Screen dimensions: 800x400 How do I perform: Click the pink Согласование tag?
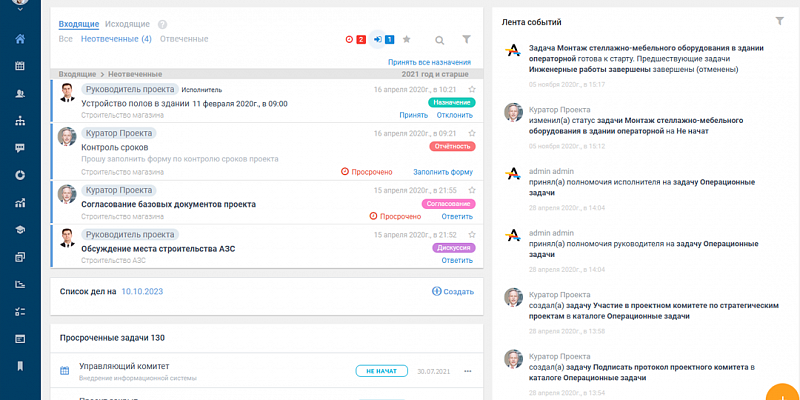[448, 204]
